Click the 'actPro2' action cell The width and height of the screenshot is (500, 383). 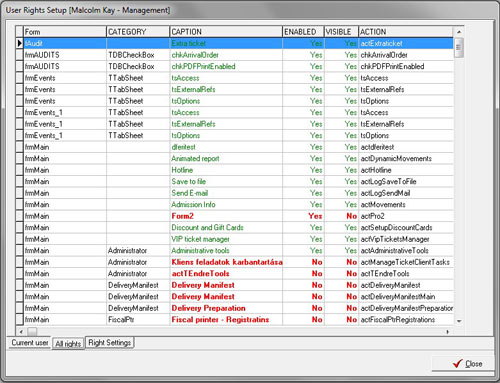(x=406, y=216)
